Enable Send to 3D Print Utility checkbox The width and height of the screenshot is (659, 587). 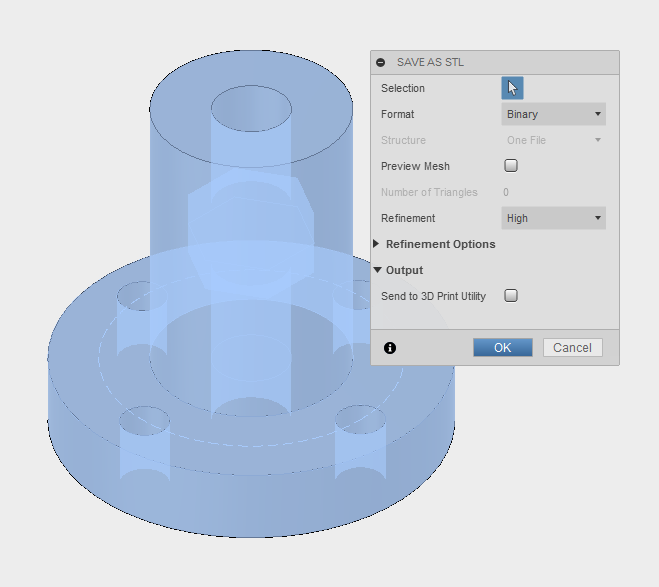pos(511,296)
